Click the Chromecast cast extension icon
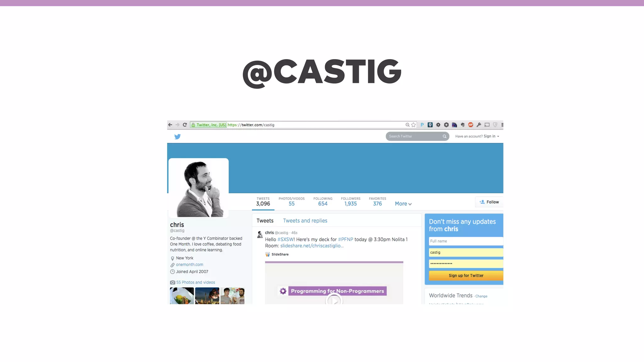 pyautogui.click(x=487, y=125)
